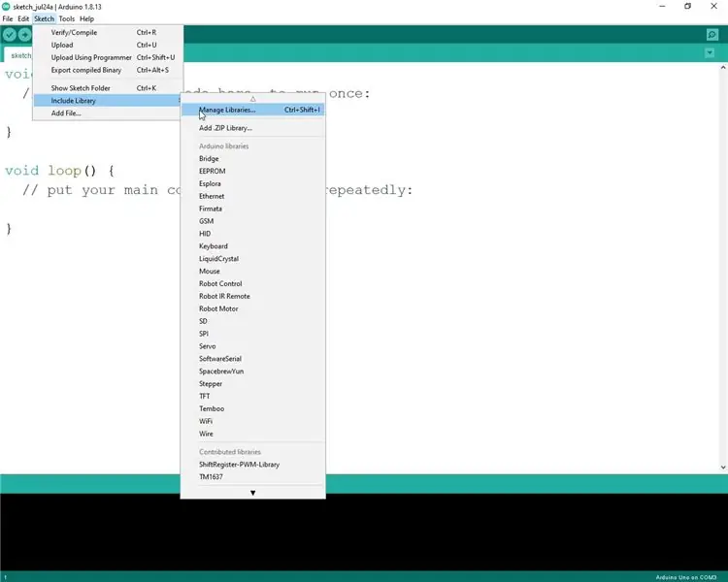Include the EEPROM library
Viewport: 728px width, 582px height.
click(x=252, y=172)
